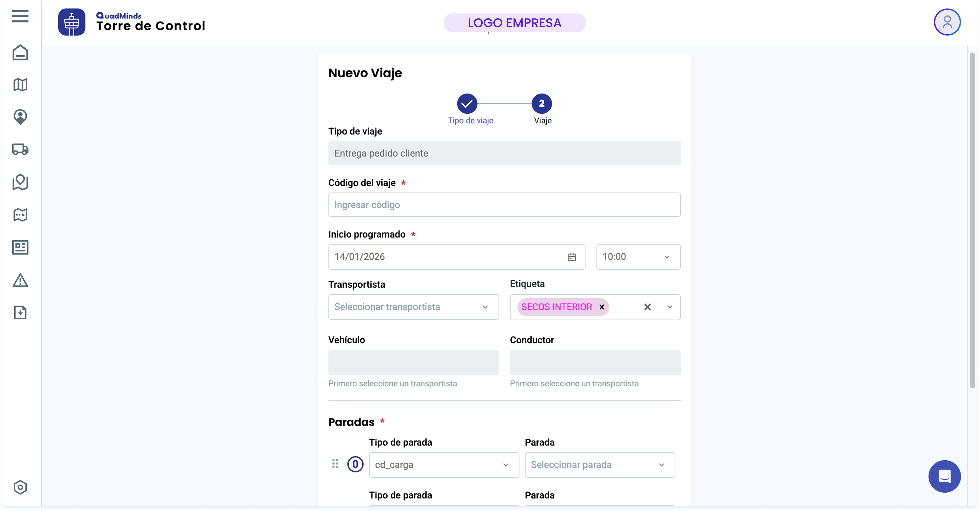The image size is (980, 511).
Task: Grab the drag handle of stop 0
Action: [335, 463]
